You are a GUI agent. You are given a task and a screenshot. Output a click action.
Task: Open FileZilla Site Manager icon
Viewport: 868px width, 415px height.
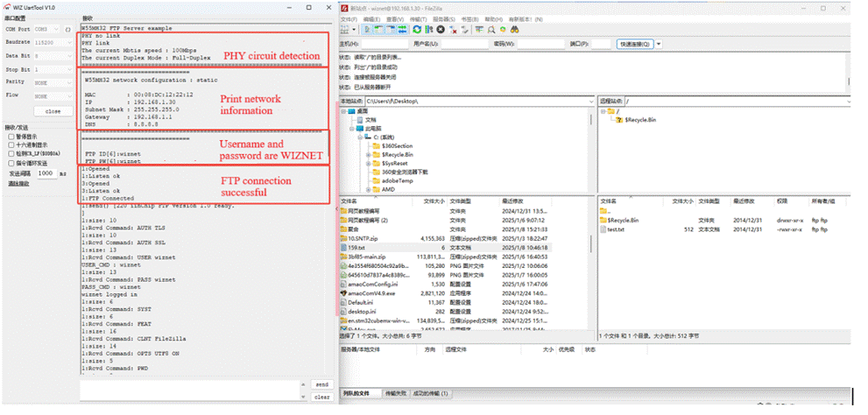(x=344, y=29)
